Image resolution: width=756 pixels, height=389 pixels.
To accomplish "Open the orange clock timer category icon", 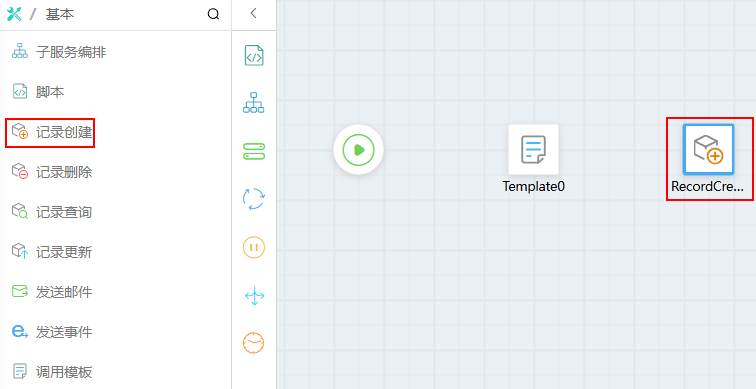I will tap(254, 343).
